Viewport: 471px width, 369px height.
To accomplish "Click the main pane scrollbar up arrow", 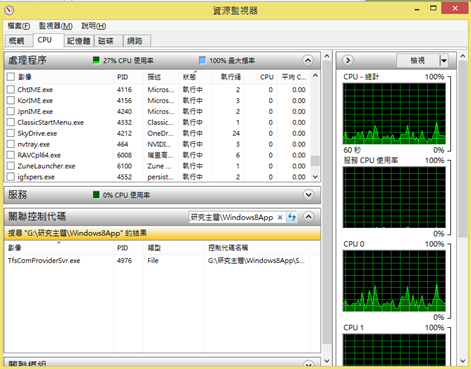I will click(x=327, y=56).
